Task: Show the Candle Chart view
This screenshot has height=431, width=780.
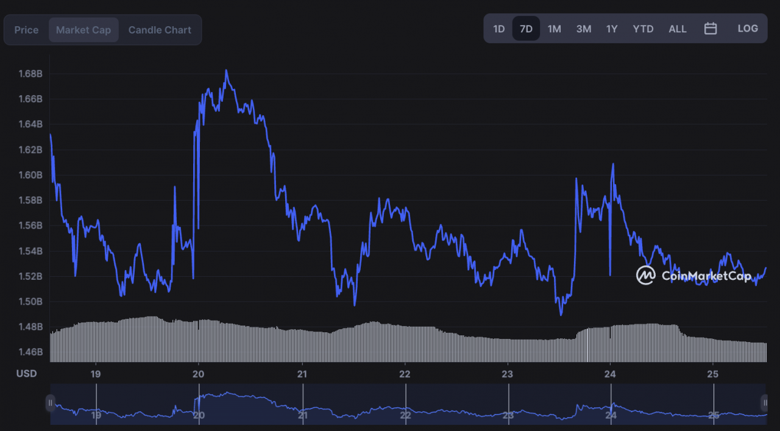Action: [160, 30]
